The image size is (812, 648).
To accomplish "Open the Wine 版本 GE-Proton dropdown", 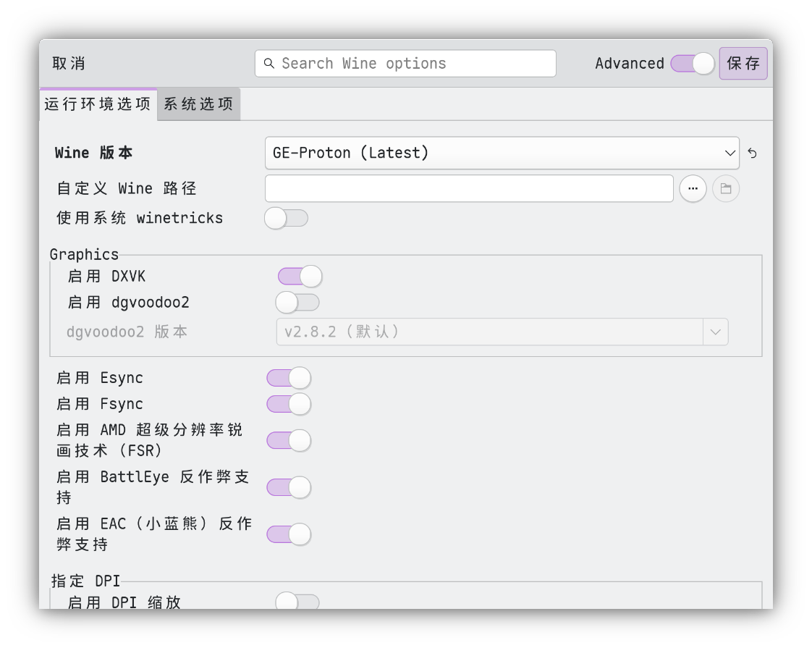I will tap(502, 153).
